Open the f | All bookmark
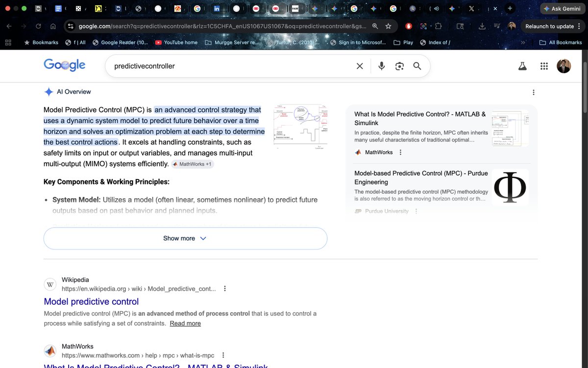 (75, 43)
